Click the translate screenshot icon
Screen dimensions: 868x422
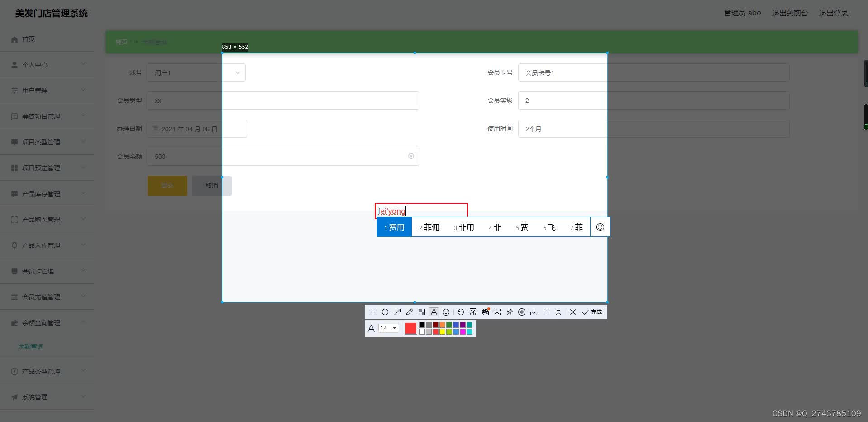[x=485, y=312]
